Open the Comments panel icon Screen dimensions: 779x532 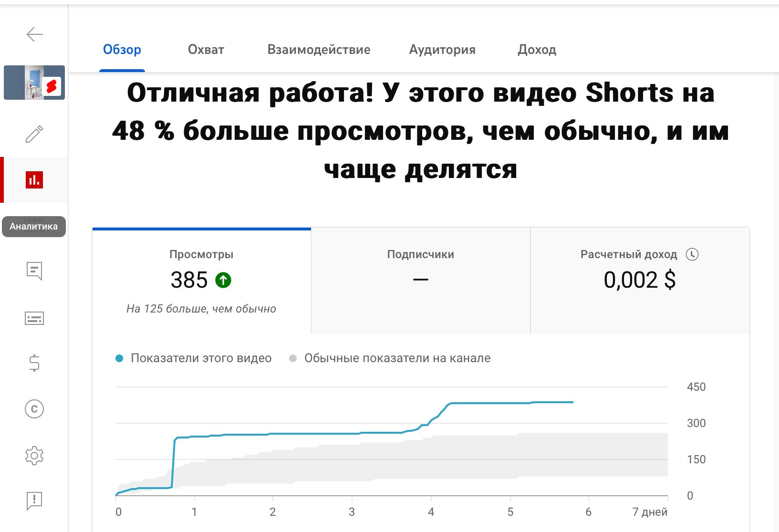point(34,271)
